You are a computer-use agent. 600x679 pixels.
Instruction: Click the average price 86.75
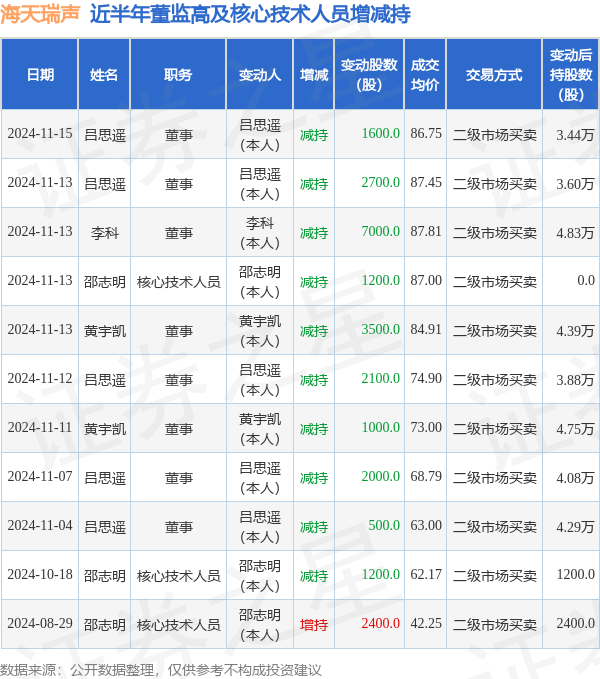(x=426, y=133)
